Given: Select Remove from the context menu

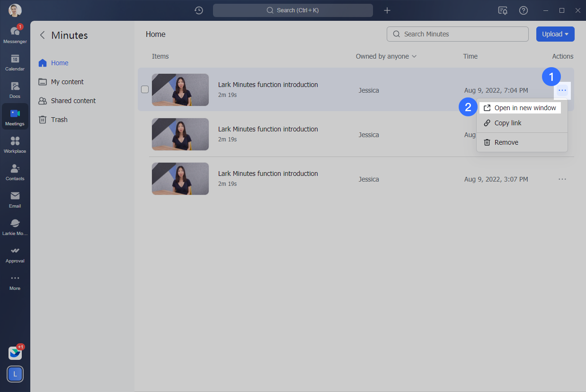Looking at the screenshot, I should 506,142.
